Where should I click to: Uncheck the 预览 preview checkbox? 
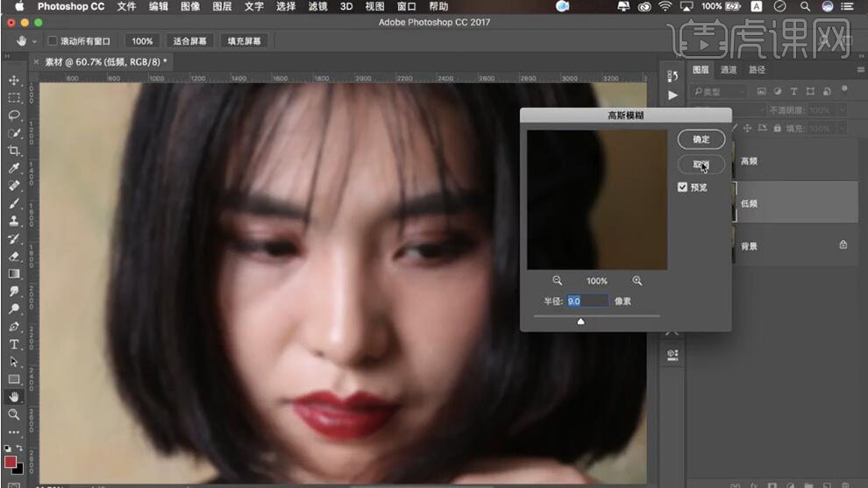point(683,187)
